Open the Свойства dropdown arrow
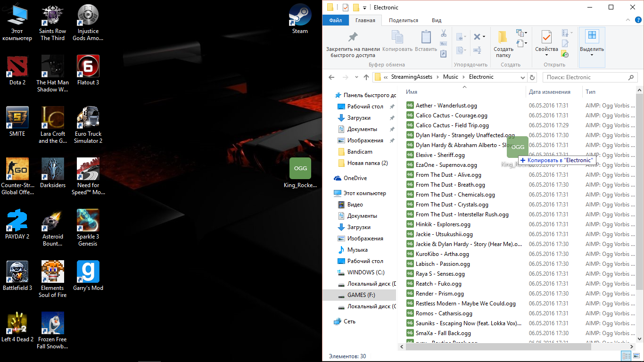644x362 pixels. click(546, 55)
